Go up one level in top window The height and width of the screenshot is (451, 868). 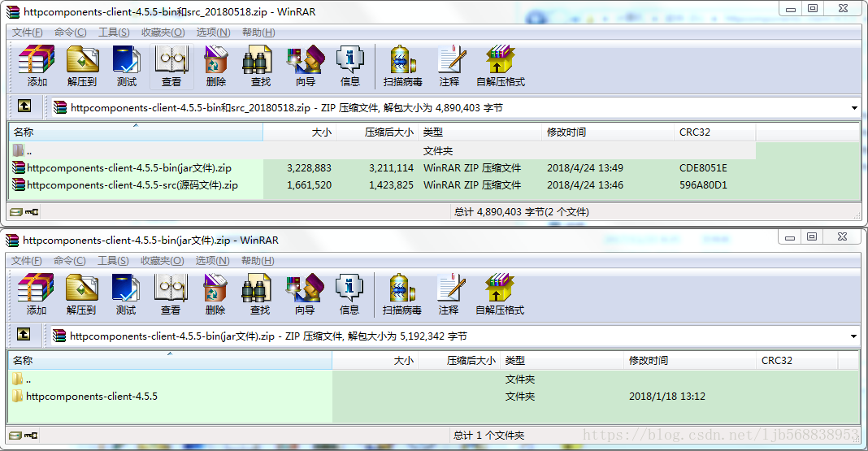click(x=24, y=106)
